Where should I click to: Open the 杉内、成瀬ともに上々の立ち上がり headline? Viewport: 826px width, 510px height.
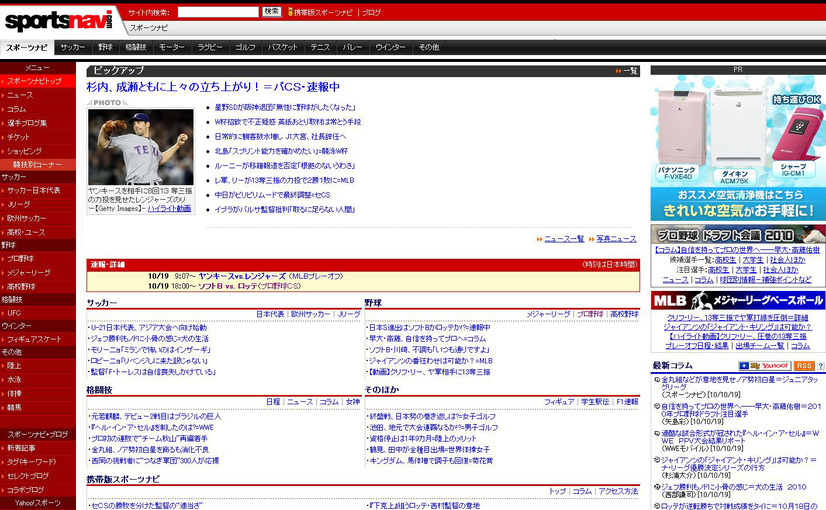pos(213,87)
